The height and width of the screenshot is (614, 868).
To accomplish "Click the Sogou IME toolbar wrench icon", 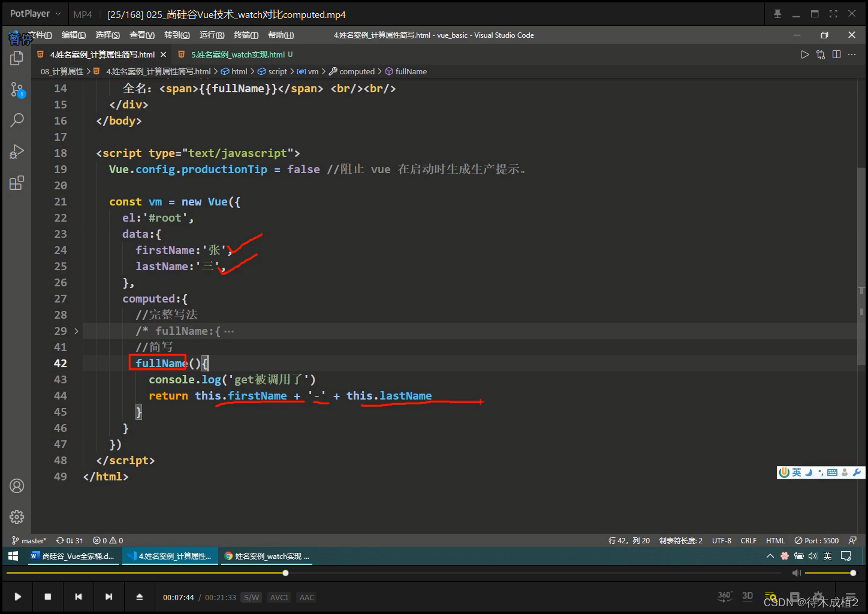I will click(x=857, y=473).
